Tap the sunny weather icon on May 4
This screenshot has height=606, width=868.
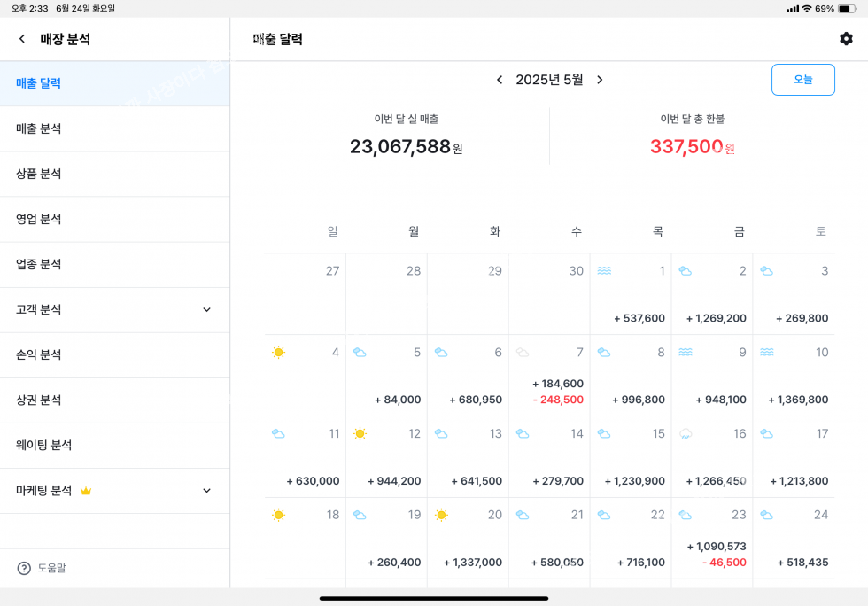pyautogui.click(x=278, y=353)
